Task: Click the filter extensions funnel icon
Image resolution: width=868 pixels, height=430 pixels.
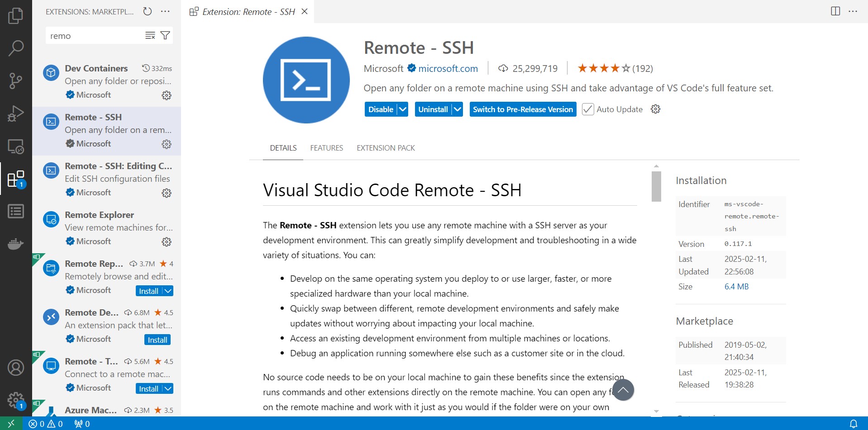Action: tap(166, 36)
